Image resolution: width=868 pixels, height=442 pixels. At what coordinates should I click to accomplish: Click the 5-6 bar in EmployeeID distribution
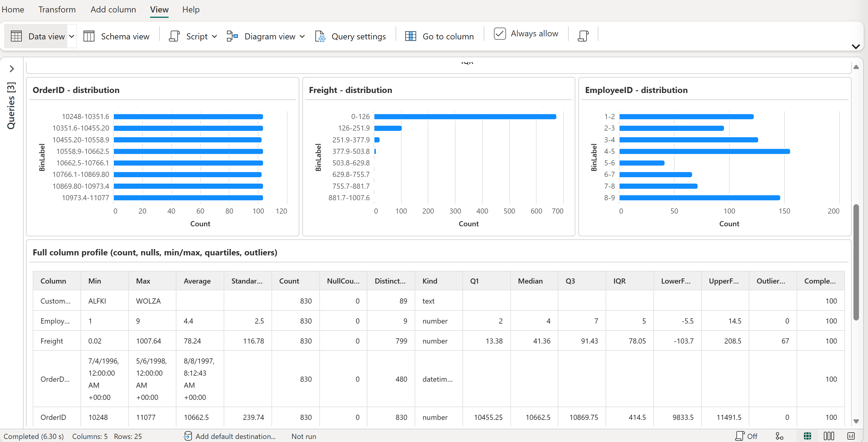[642, 163]
